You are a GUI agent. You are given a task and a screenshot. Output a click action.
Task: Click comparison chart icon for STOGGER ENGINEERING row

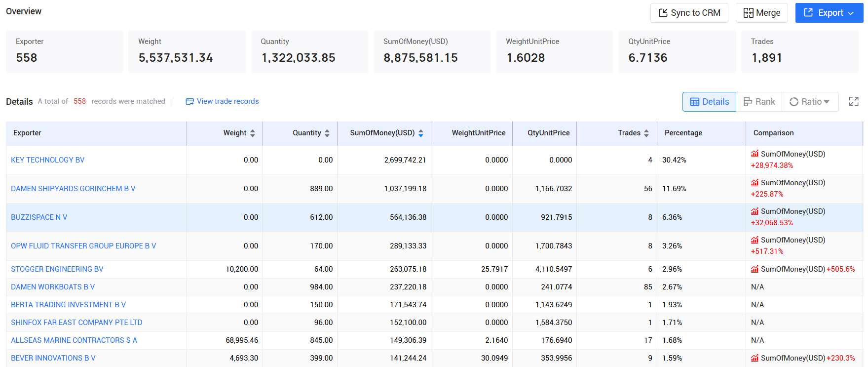(x=755, y=269)
